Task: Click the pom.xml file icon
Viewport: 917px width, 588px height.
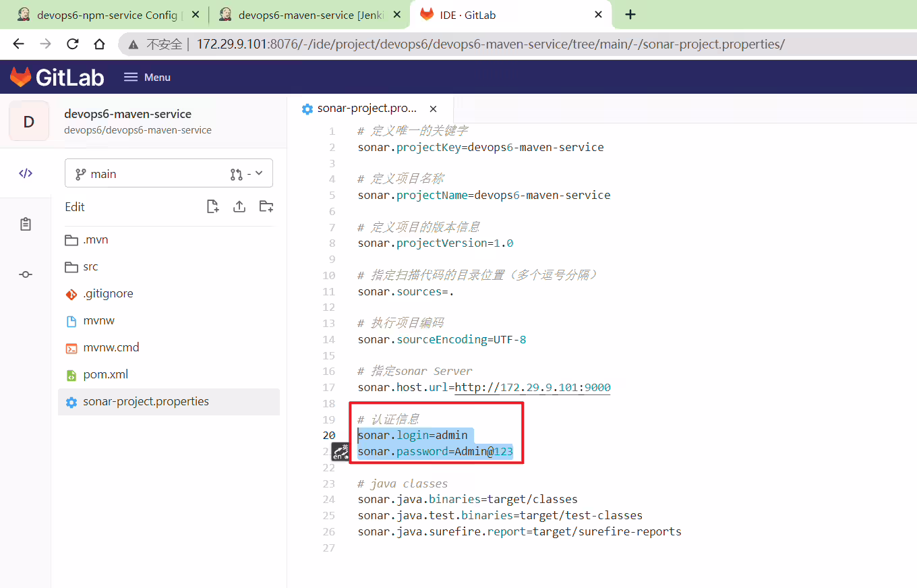Action: pyautogui.click(x=71, y=375)
